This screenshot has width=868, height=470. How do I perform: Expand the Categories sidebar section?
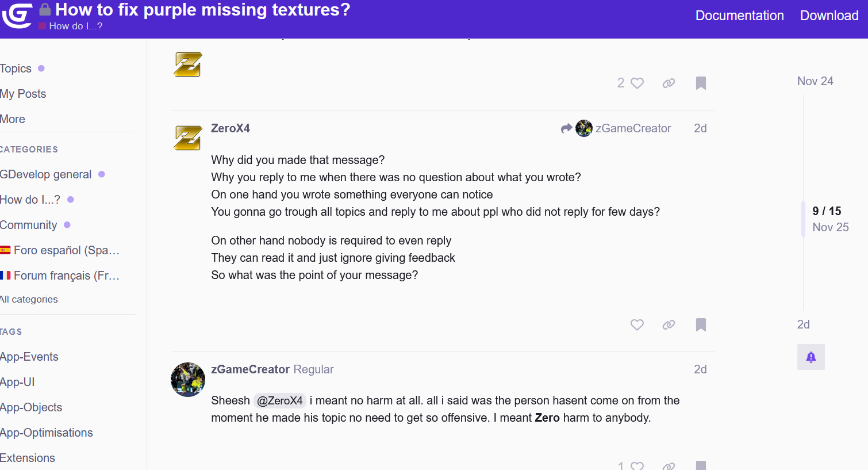point(29,150)
